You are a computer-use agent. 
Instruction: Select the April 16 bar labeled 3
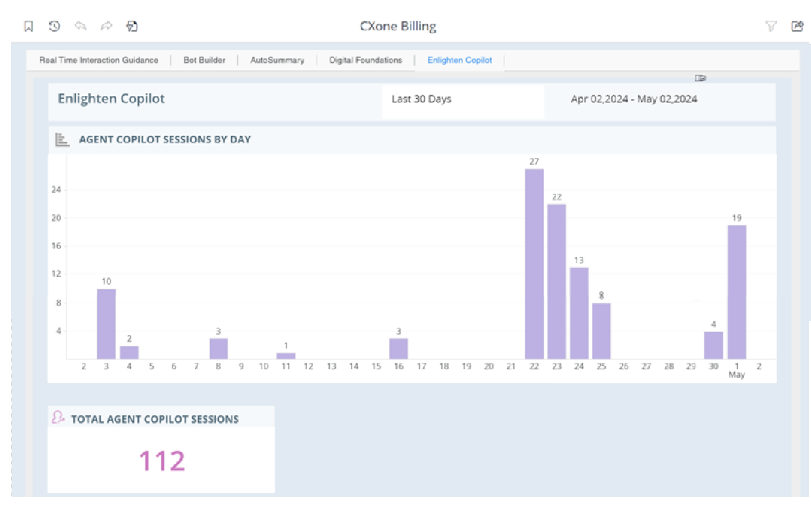click(398, 349)
